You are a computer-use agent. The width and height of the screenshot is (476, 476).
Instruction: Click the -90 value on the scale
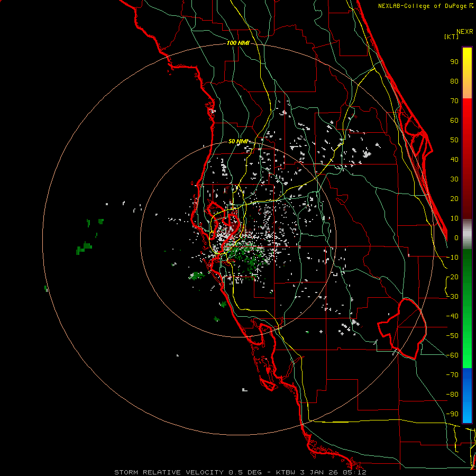tap(452, 414)
